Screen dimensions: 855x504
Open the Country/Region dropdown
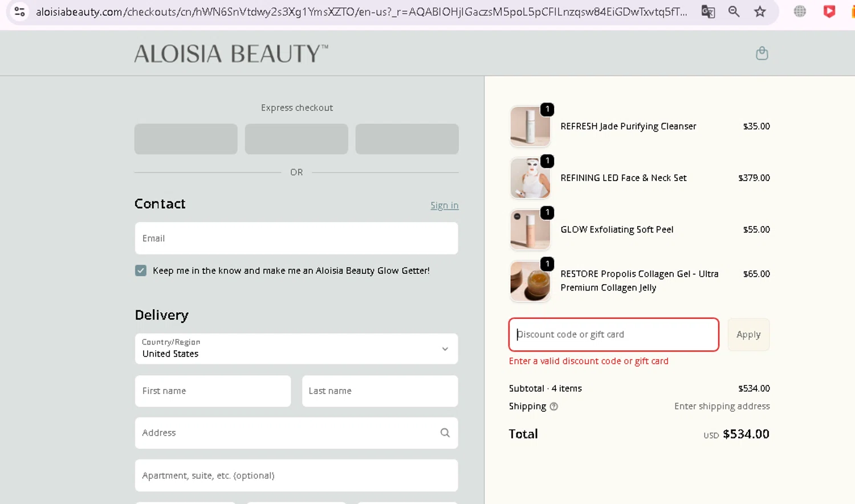click(296, 349)
